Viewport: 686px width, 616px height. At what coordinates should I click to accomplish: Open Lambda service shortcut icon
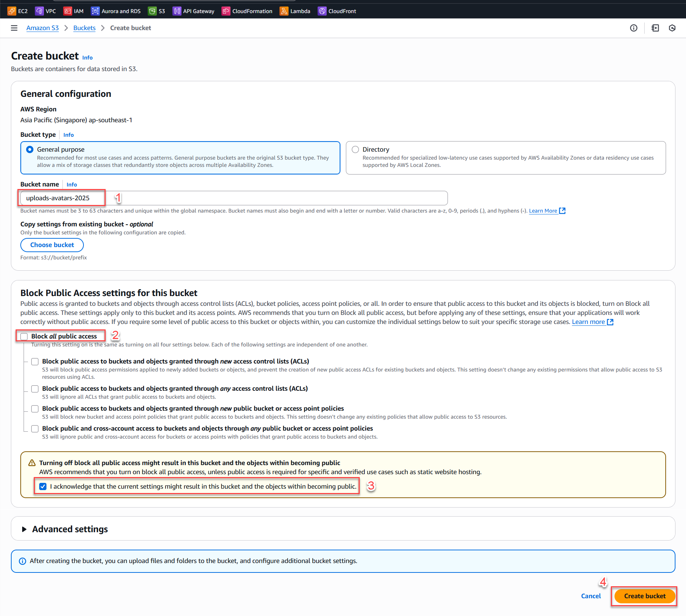pyautogui.click(x=284, y=11)
